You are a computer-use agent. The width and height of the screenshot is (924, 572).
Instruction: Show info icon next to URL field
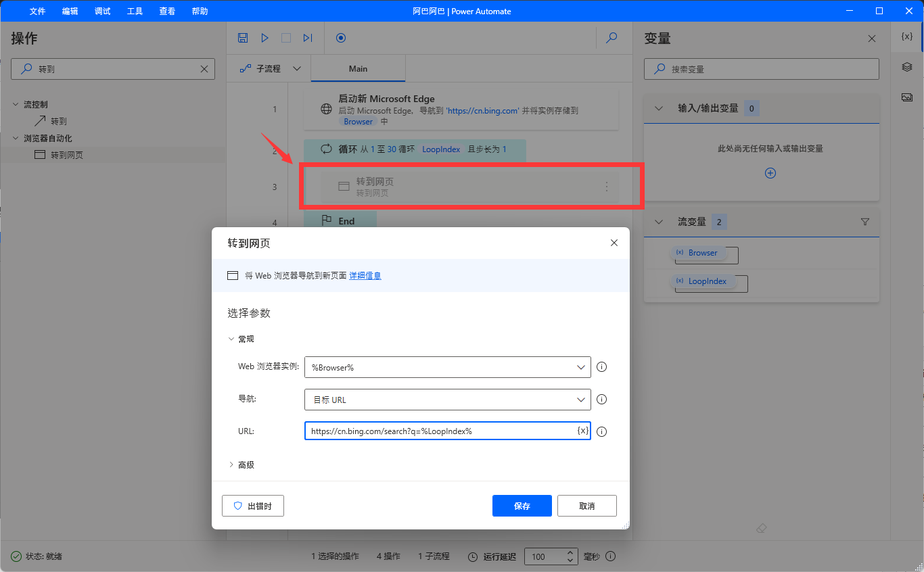[601, 431]
